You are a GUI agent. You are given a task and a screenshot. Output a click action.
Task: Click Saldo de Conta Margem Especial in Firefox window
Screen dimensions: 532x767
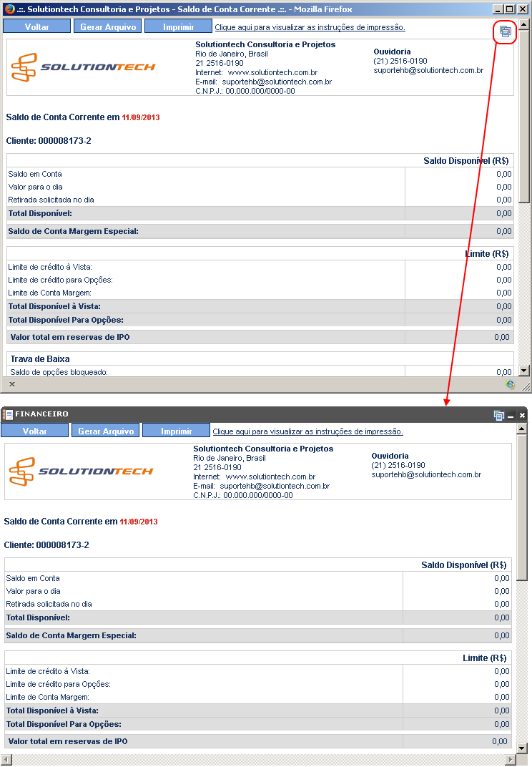pyautogui.click(x=74, y=231)
